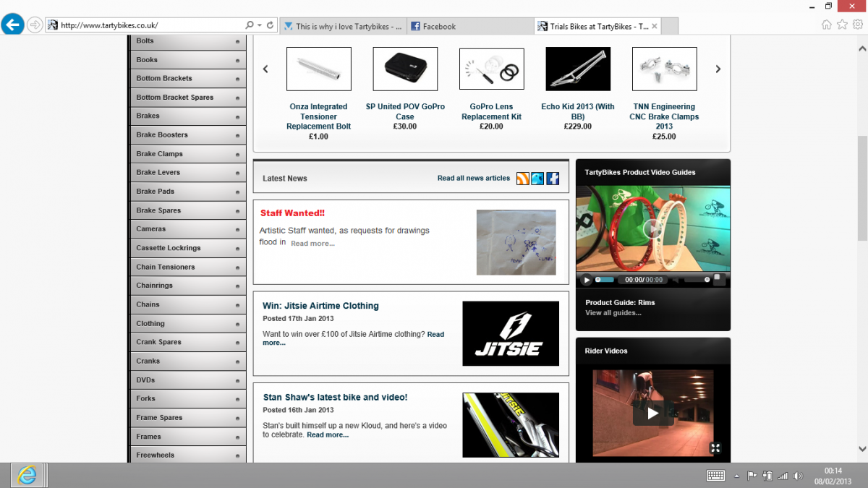Screen dimensions: 868x488
Task: Open the touch keyboard from the taskbar
Action: 716,476
